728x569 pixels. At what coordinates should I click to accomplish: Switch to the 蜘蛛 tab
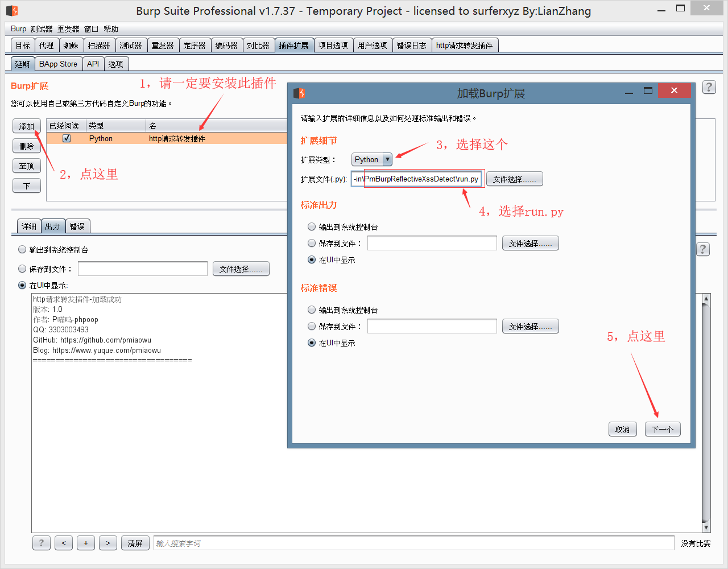(71, 46)
